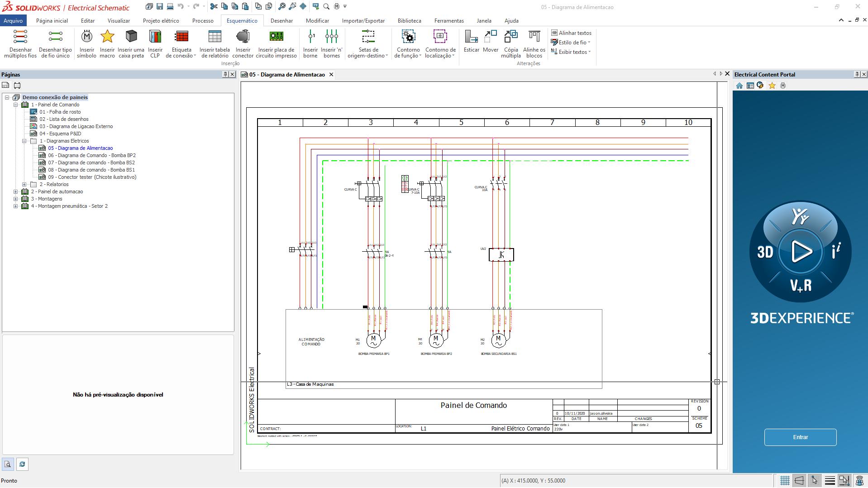Click Alinhar textos in the ribbon
The image size is (868, 488).
(571, 33)
